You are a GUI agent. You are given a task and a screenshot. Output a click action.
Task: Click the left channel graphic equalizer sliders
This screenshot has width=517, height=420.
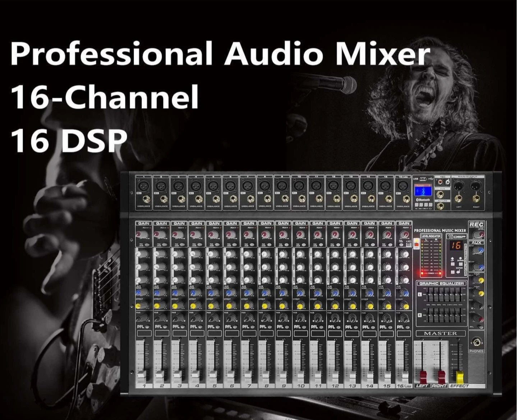pyautogui.click(x=444, y=295)
